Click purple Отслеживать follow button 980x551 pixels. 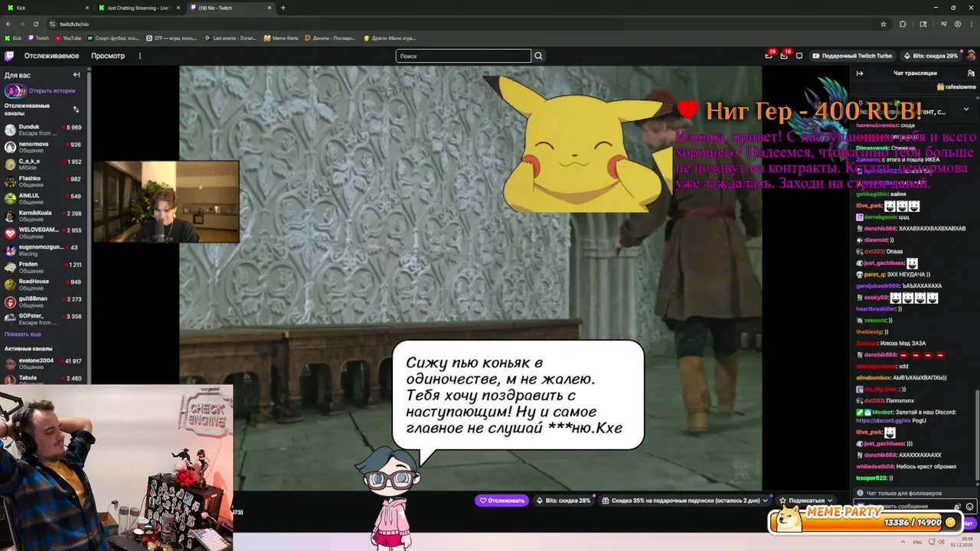tap(501, 500)
